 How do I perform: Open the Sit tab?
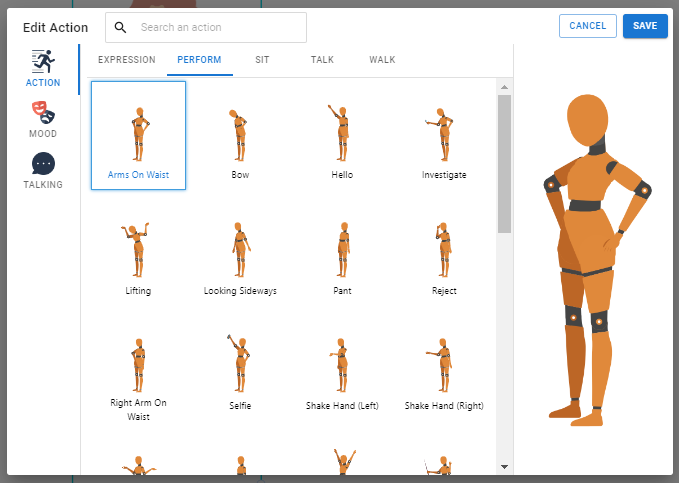(x=262, y=60)
